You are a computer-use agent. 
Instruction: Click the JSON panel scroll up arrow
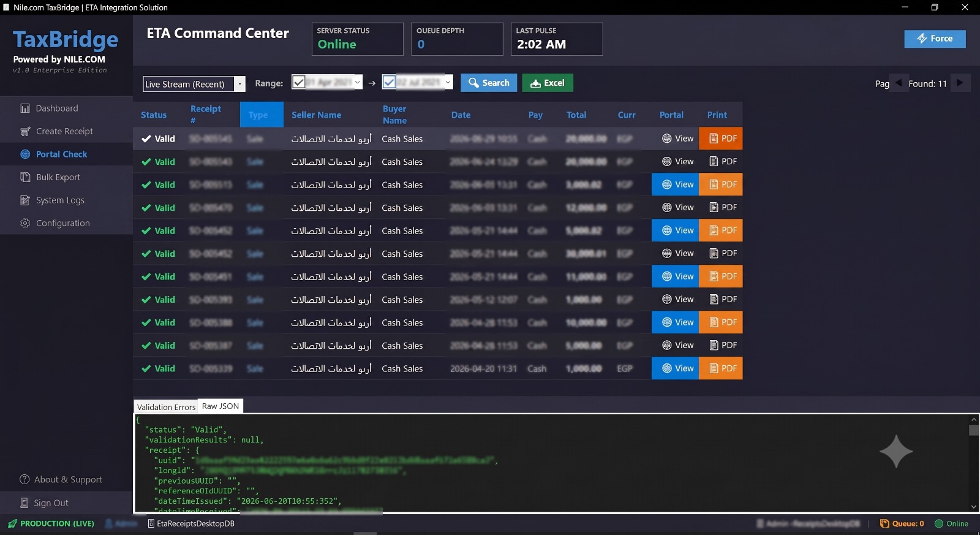pyautogui.click(x=974, y=420)
